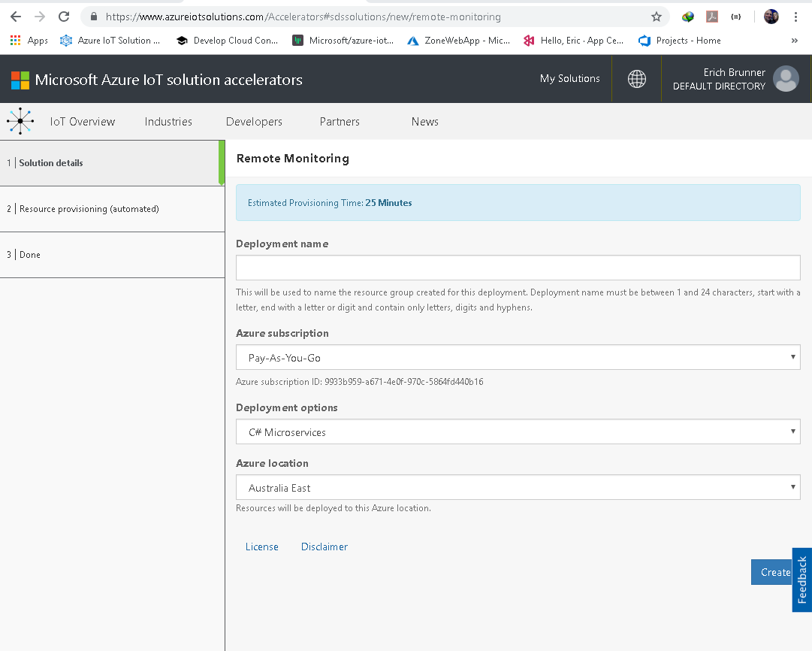Image resolution: width=812 pixels, height=651 pixels.
Task: Open the Azure subscription dropdown
Action: (518, 357)
